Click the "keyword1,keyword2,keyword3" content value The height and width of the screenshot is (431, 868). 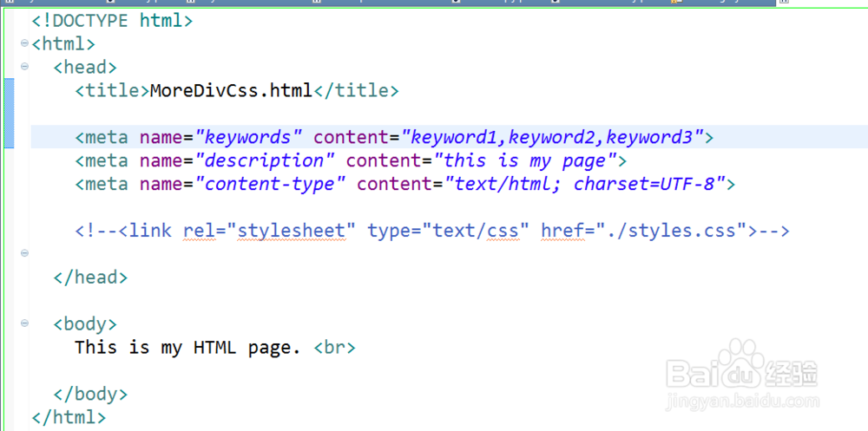[x=551, y=137]
